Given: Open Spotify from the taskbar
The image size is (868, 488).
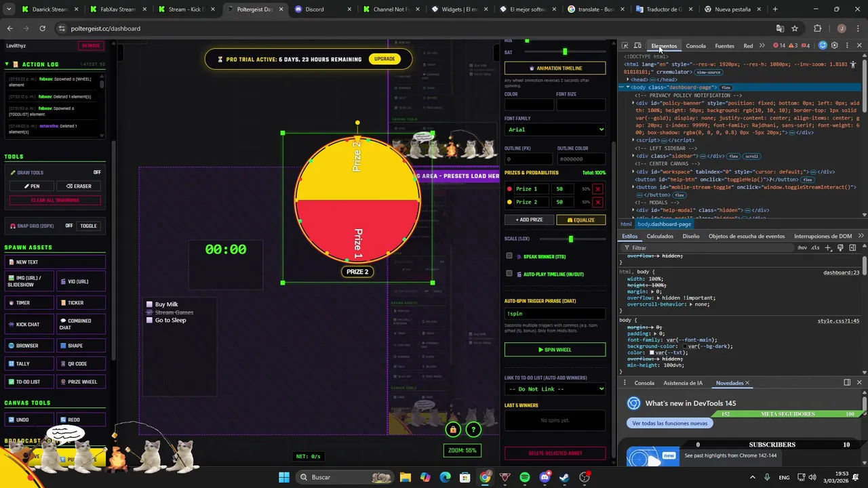Looking at the screenshot, I should pyautogui.click(x=525, y=477).
